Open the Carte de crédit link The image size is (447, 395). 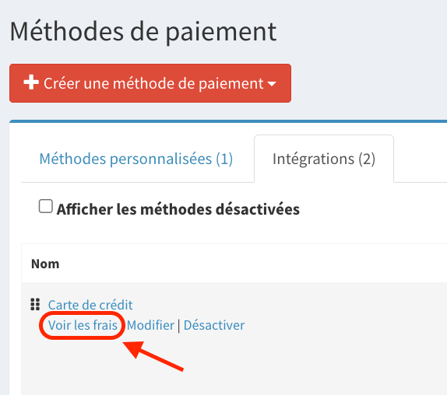90,305
